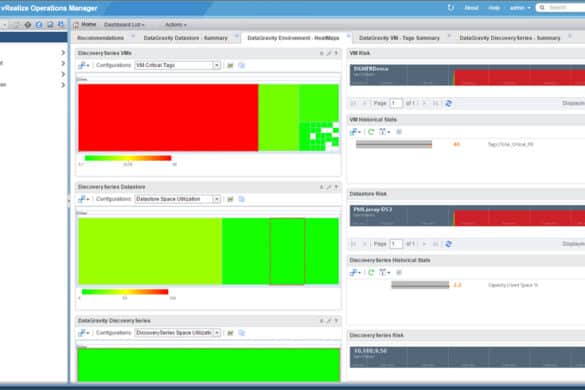Expand the first chevron in left navigation panel
Viewport: 585px width, 390px height.
(63, 53)
